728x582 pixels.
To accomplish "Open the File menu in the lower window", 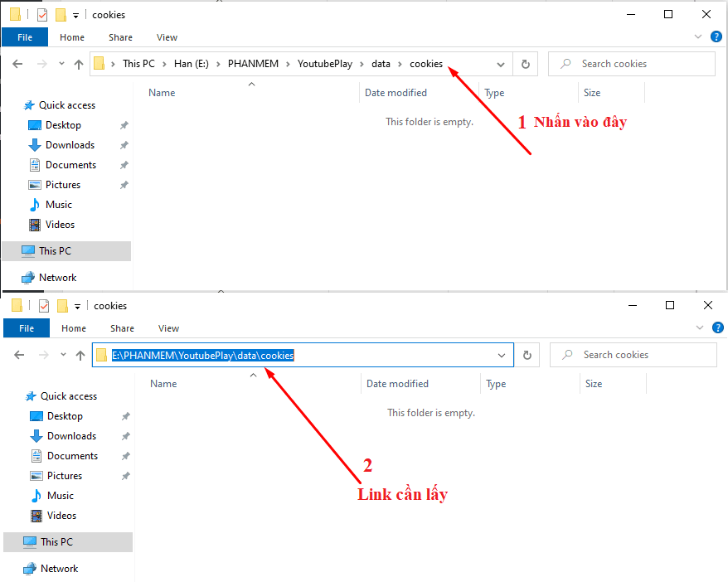I will (x=27, y=328).
